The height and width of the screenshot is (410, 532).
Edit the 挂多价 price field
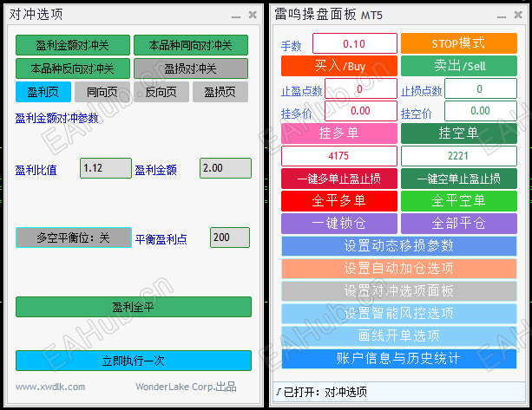click(361, 111)
